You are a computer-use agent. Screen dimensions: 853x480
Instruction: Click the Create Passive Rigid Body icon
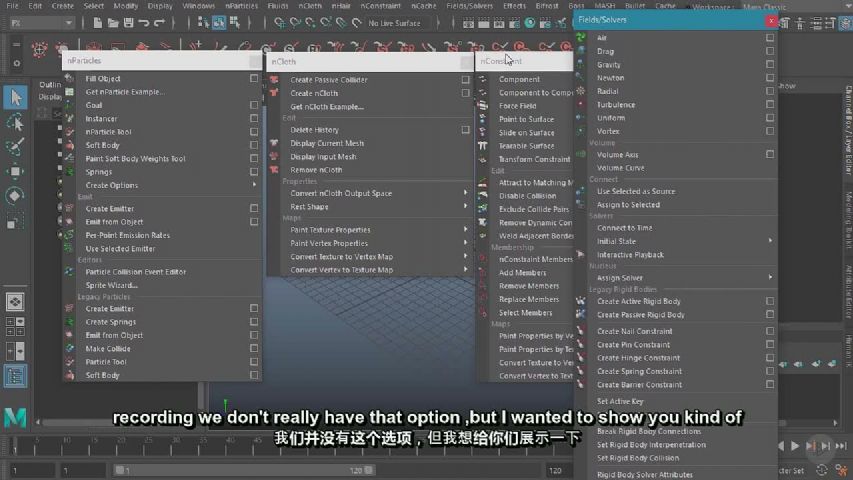(581, 315)
